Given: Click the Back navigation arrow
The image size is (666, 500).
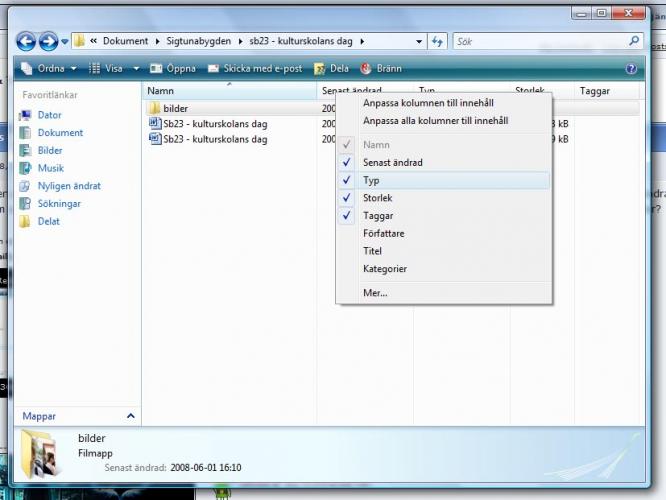Looking at the screenshot, I should click(x=27, y=41).
